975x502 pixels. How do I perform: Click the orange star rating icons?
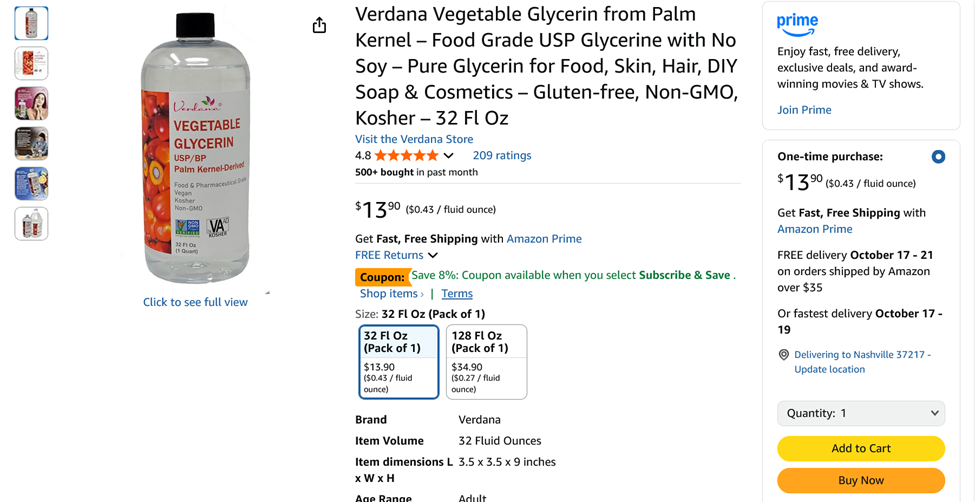click(406, 156)
